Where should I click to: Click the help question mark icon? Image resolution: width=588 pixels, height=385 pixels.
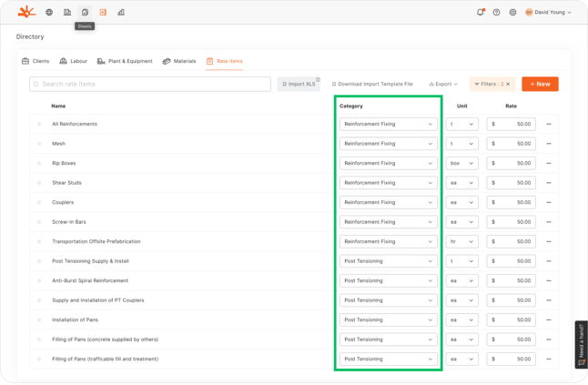pyautogui.click(x=496, y=13)
